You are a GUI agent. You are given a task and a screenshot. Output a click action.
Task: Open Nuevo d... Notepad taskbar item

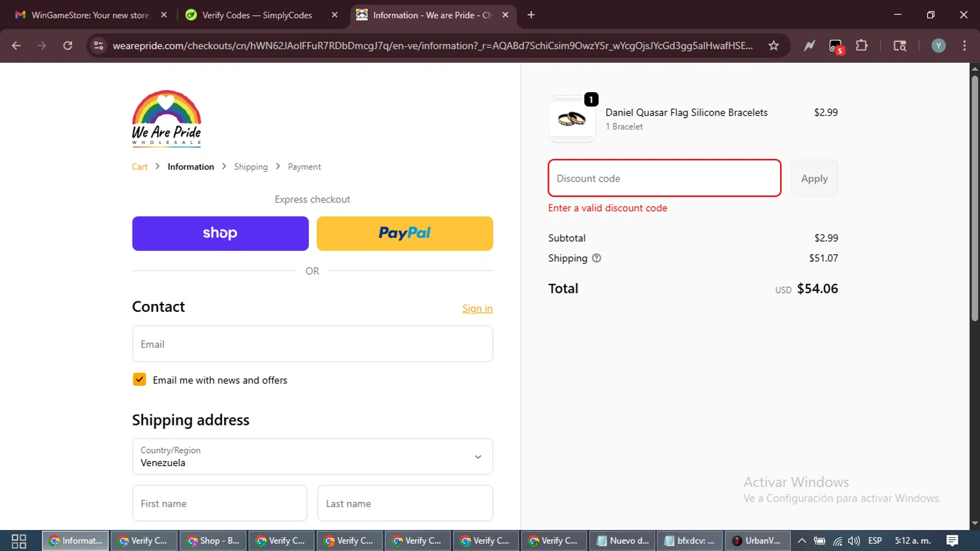pyautogui.click(x=623, y=541)
